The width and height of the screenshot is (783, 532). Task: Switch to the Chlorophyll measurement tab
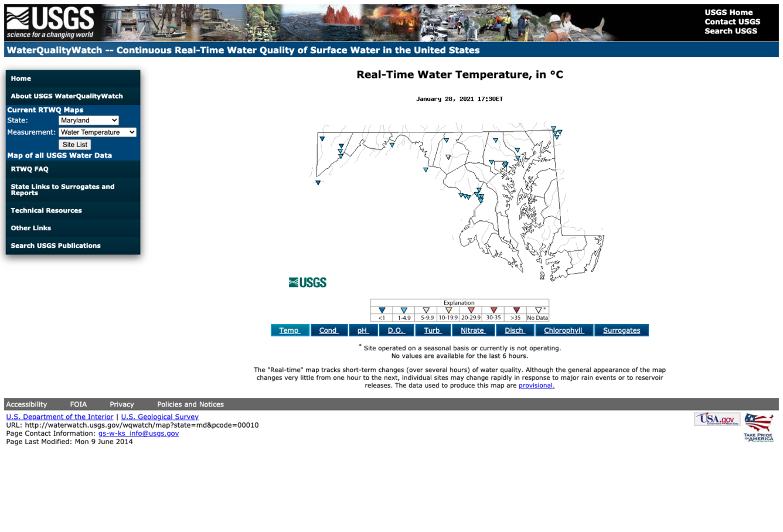tap(563, 330)
